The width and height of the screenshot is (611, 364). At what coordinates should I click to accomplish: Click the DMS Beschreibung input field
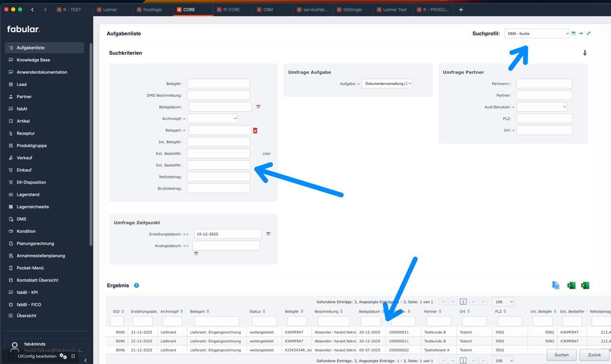(x=218, y=95)
